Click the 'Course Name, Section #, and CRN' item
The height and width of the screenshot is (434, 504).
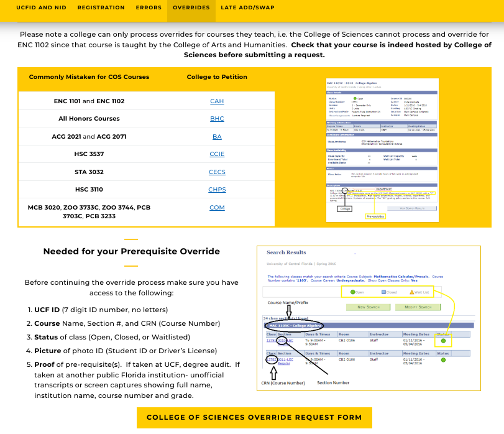coord(127,323)
